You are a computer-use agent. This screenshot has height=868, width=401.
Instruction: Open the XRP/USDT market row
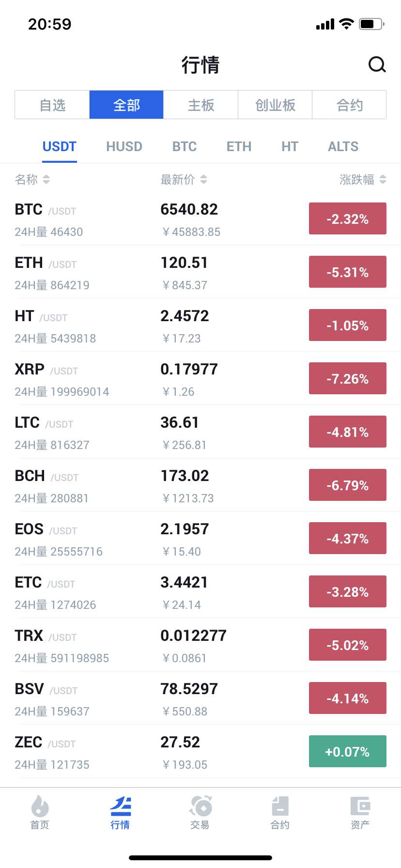tap(200, 378)
